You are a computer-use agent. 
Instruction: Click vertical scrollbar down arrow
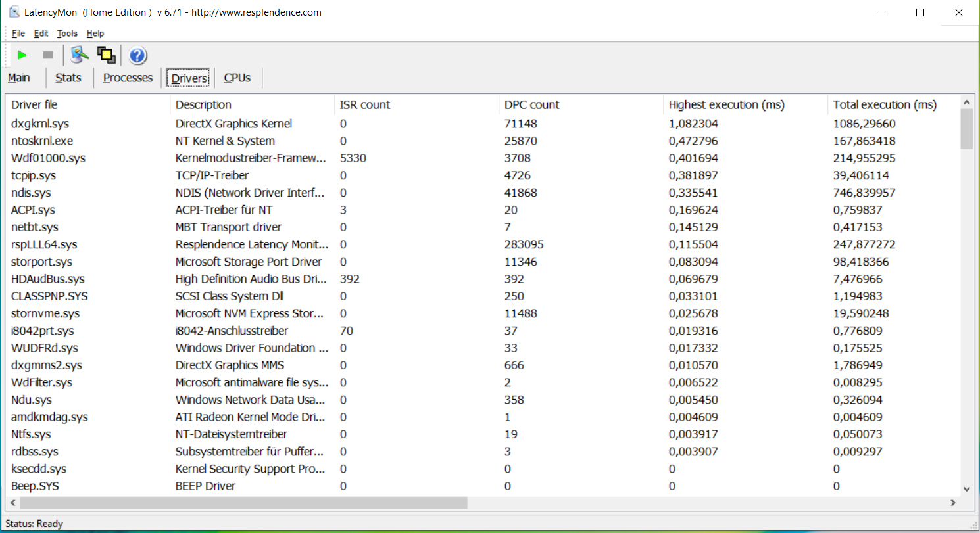[966, 488]
